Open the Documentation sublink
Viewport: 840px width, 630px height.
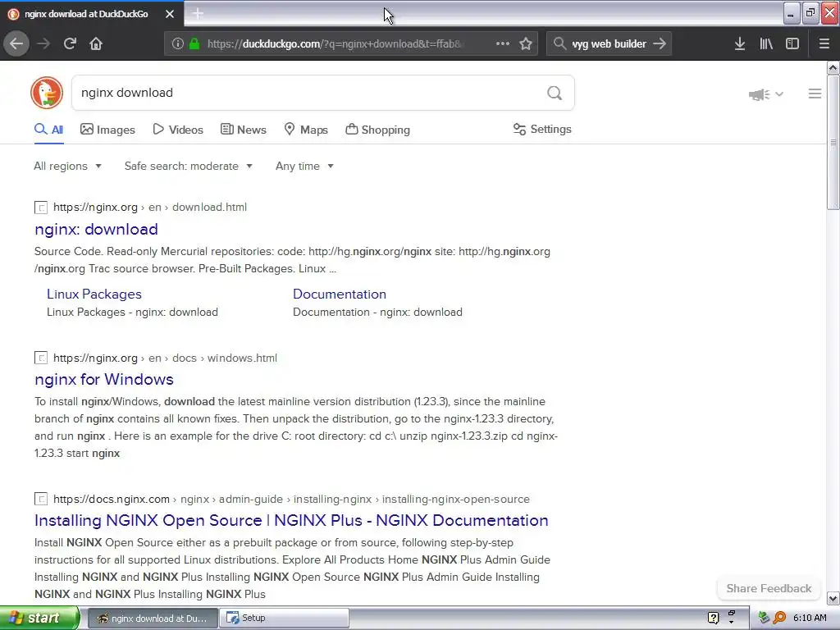pyautogui.click(x=340, y=294)
